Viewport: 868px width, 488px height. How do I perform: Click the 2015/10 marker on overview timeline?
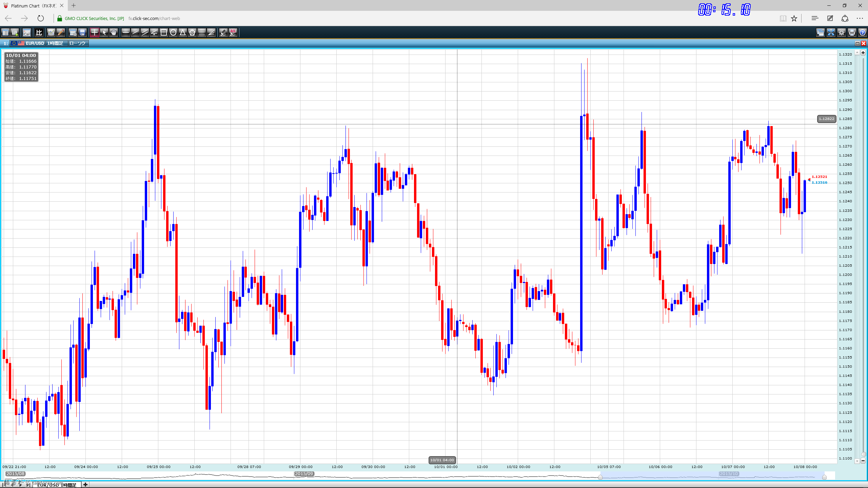pyautogui.click(x=729, y=474)
